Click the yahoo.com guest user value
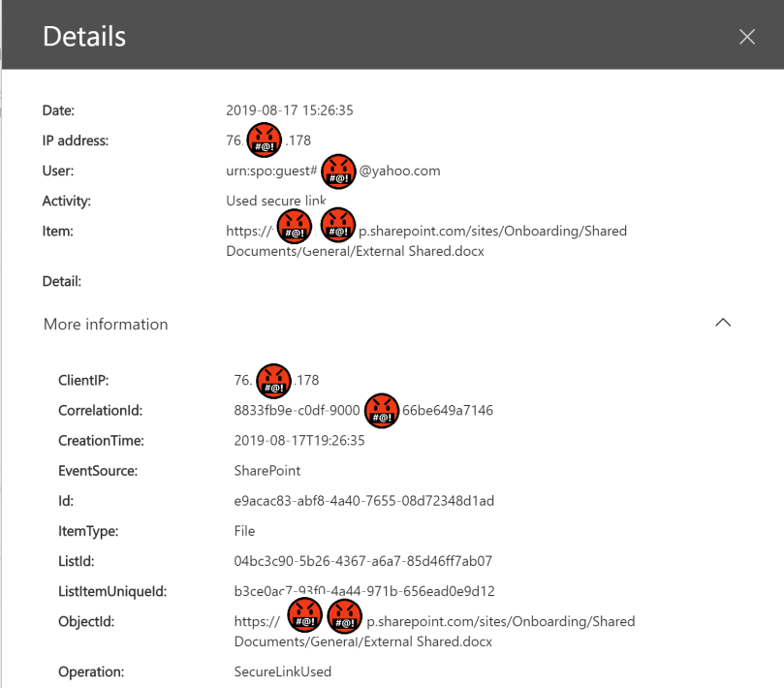The height and width of the screenshot is (688, 784). click(x=399, y=172)
